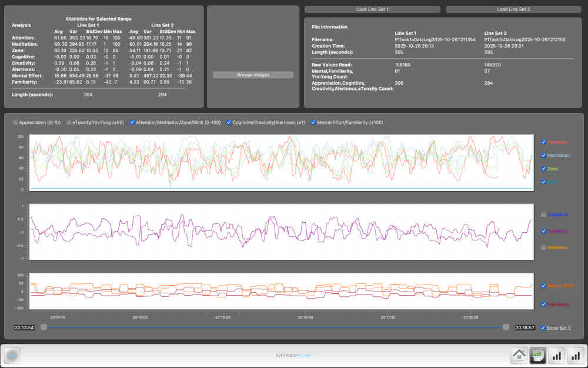This screenshot has width=588, height=368.
Task: Click Line Set 2 length value 284
Action: point(162,95)
